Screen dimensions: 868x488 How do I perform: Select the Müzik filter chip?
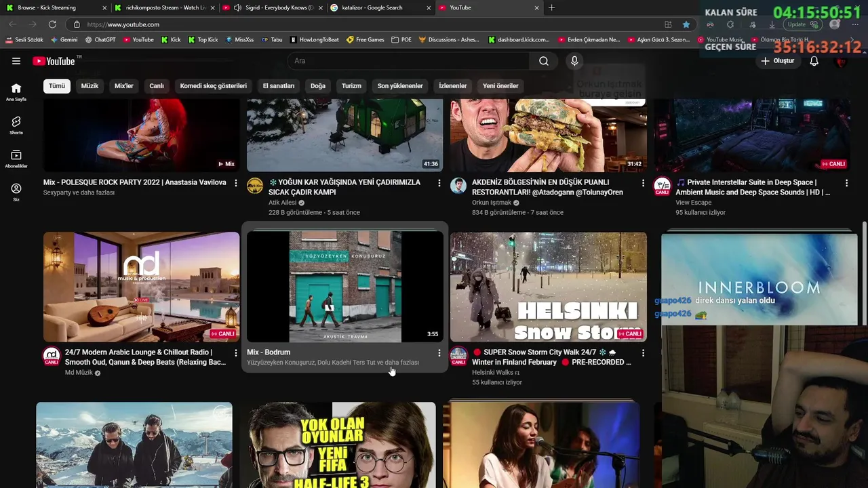(90, 86)
